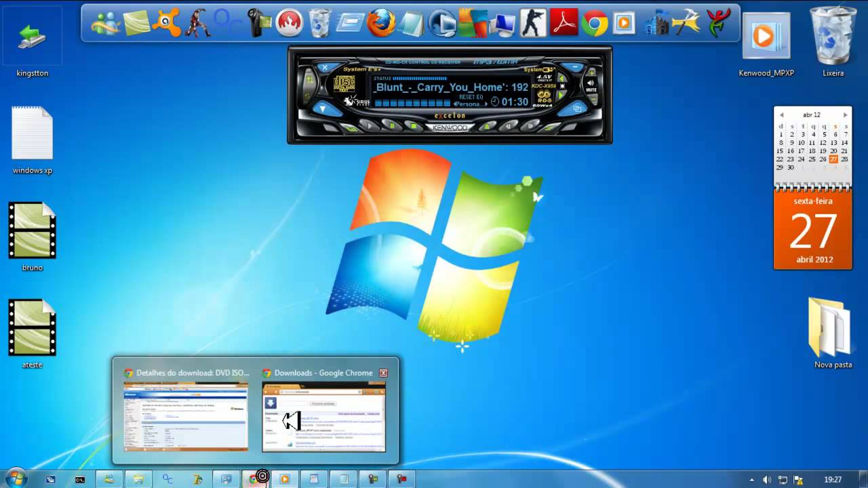Skip to previous track on Kenwood player

click(508, 126)
